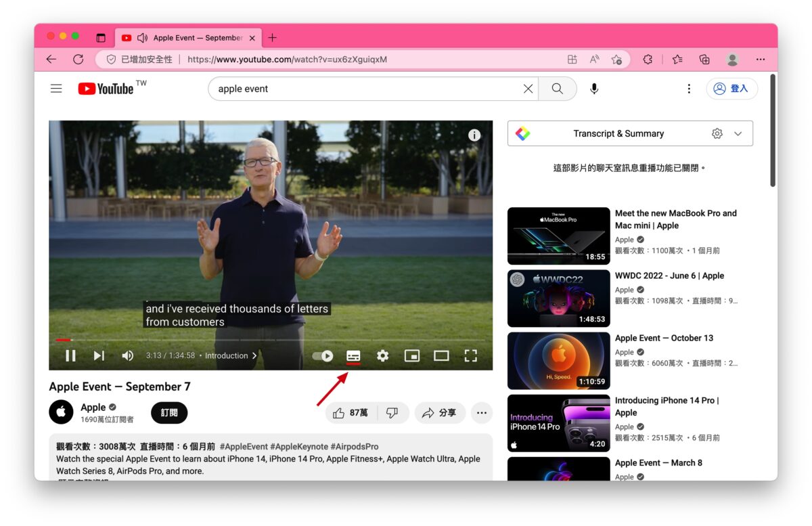The height and width of the screenshot is (526, 812).
Task: Open the apps available icon in address bar
Action: [x=572, y=60]
